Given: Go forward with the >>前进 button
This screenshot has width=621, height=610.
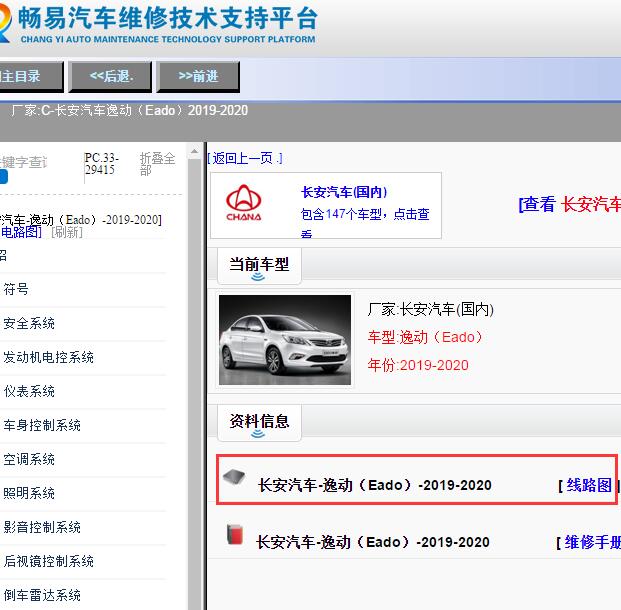Looking at the screenshot, I should pos(198,76).
